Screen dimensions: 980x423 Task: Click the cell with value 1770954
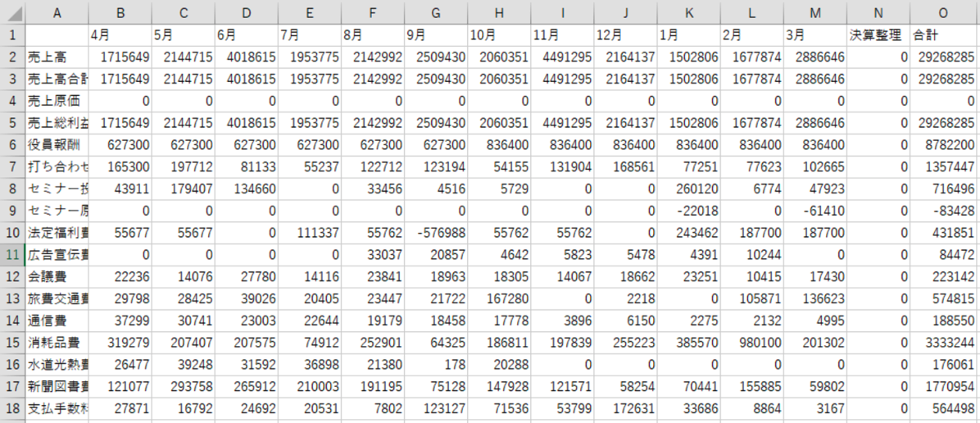point(945,388)
